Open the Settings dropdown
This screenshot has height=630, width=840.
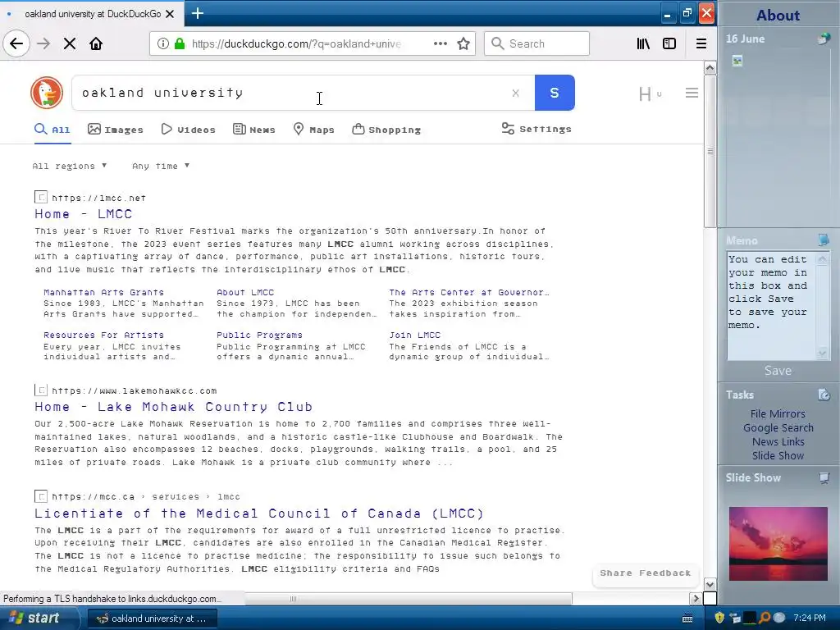[536, 129]
